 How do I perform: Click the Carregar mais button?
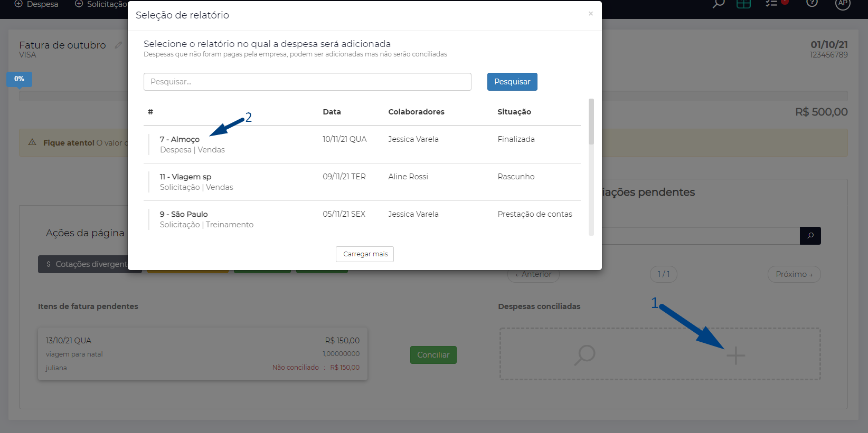click(365, 254)
